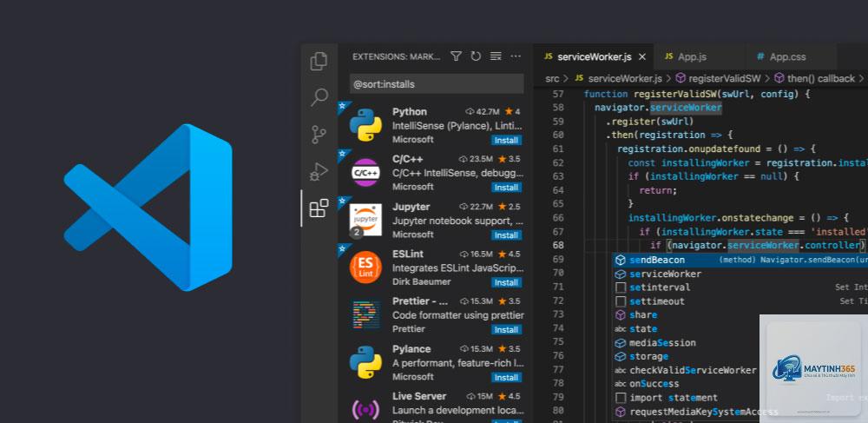Viewport: 868px width, 423px height.
Task: Install the Pylance extension
Action: point(507,378)
